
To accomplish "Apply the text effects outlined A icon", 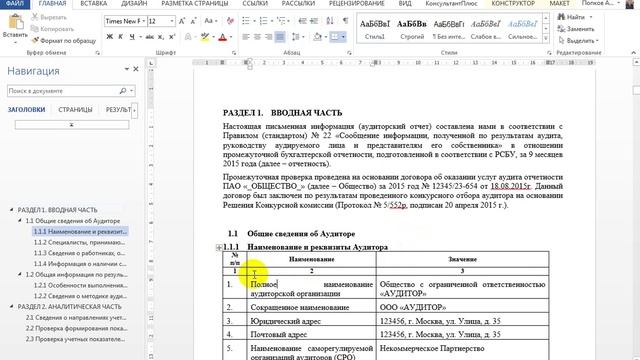I will click(x=188, y=37).
